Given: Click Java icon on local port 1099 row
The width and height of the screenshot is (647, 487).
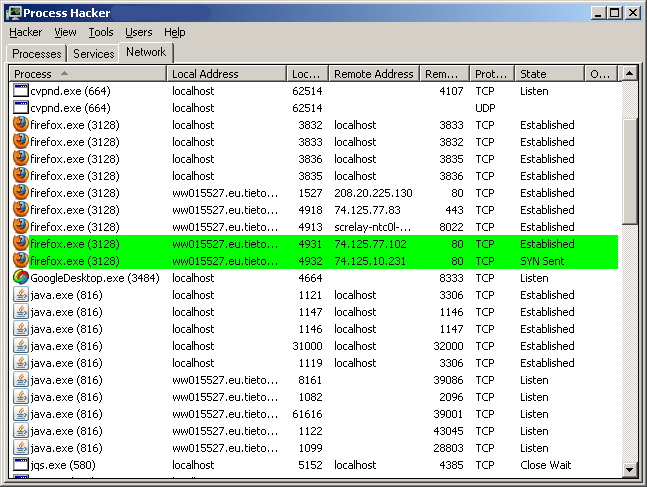Looking at the screenshot, I should (21, 447).
